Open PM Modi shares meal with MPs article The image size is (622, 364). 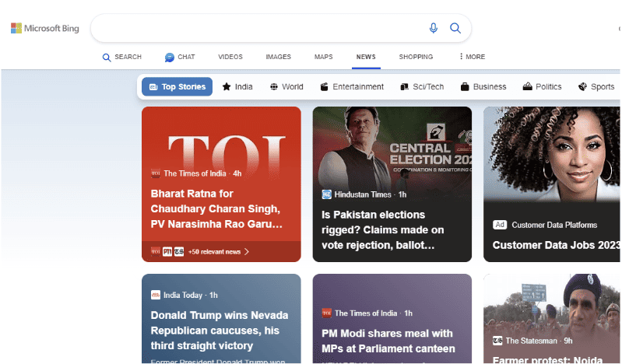click(x=388, y=341)
